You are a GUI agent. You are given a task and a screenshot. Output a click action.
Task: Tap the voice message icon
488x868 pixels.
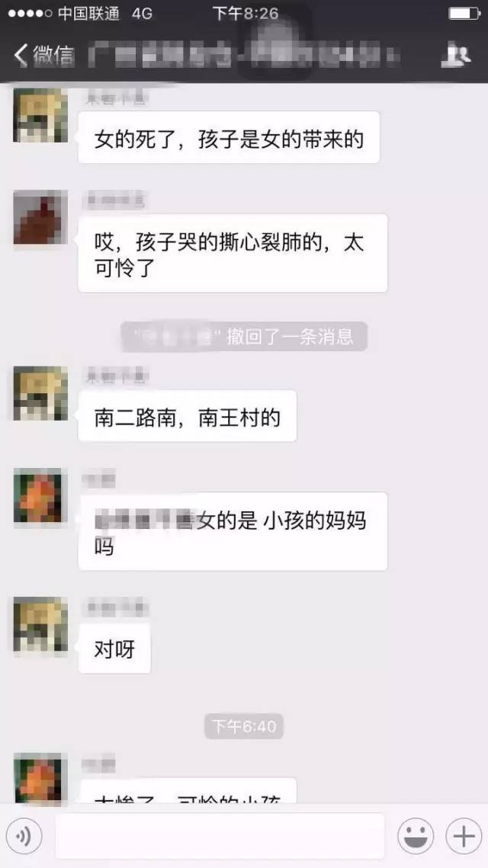pos(24,836)
